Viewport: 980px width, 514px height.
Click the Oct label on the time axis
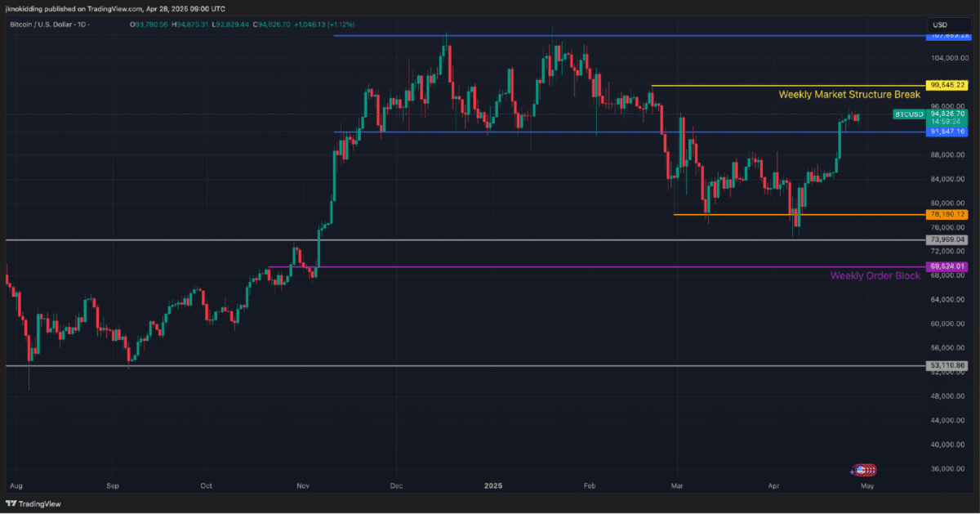pyautogui.click(x=206, y=485)
